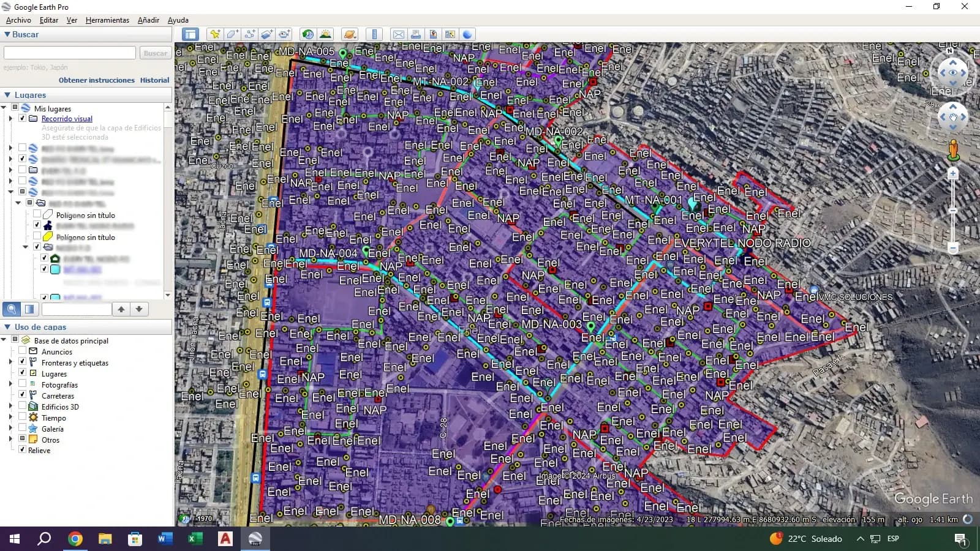Viewport: 980px width, 551px height.
Task: Add a new path from toolbar
Action: (x=250, y=34)
